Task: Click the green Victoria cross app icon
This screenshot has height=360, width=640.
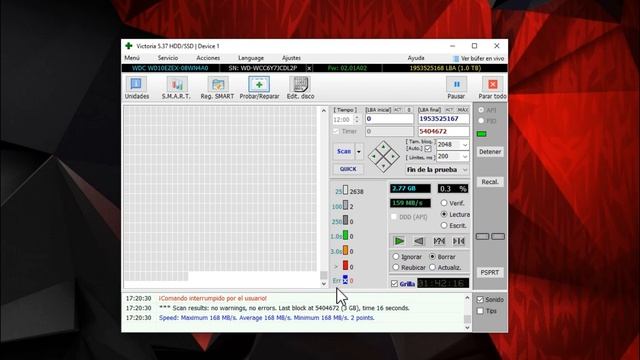Action: (129, 46)
